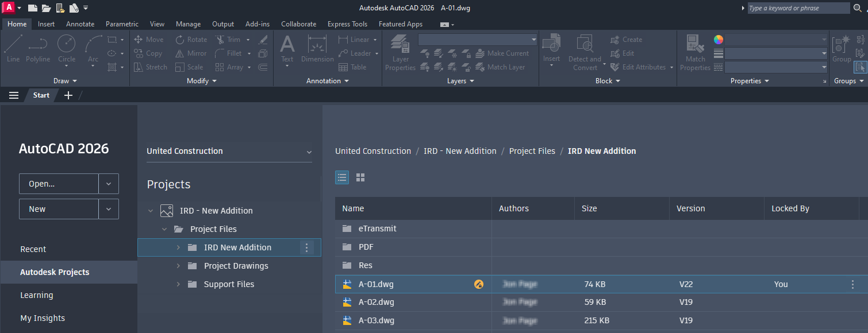
Task: Open Layer Properties manager
Action: pos(401,52)
